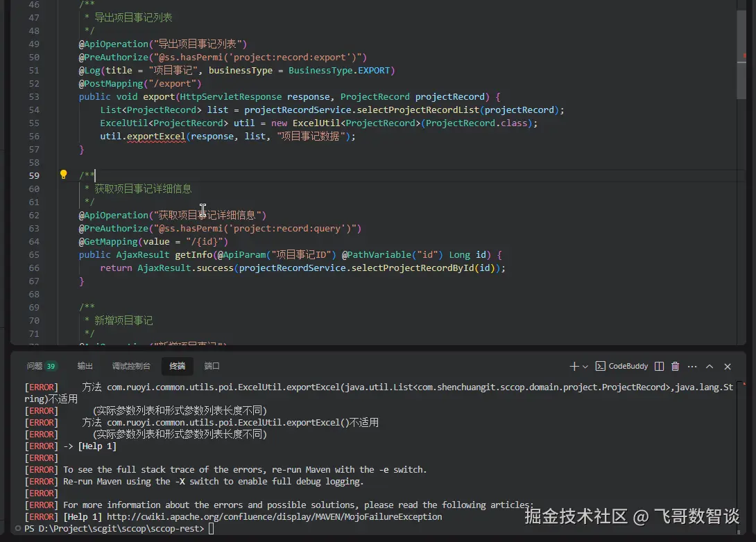This screenshot has width=756, height=542.
Task: Open the MojoFailureException help link in terminal
Action: click(275, 517)
